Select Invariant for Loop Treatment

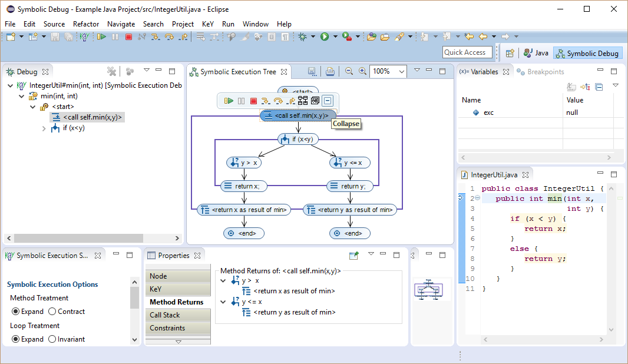point(52,339)
